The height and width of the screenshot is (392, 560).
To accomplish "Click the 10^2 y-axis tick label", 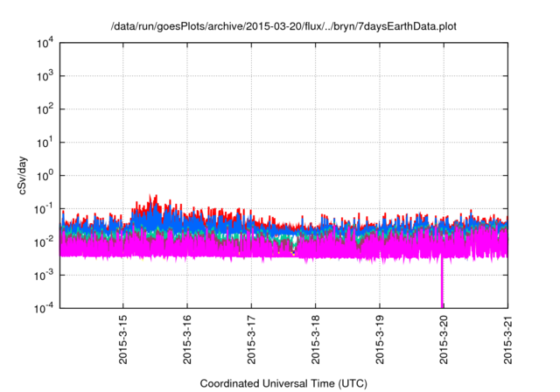I will 45,109.
